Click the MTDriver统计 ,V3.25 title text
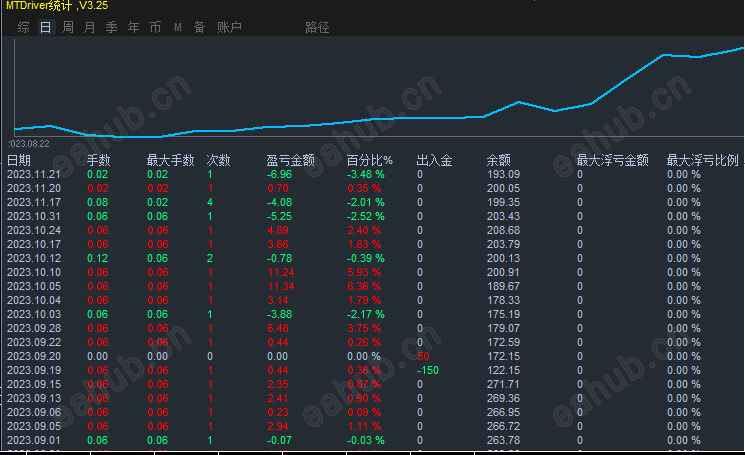Viewport: 745px width, 455px height. pos(57,6)
